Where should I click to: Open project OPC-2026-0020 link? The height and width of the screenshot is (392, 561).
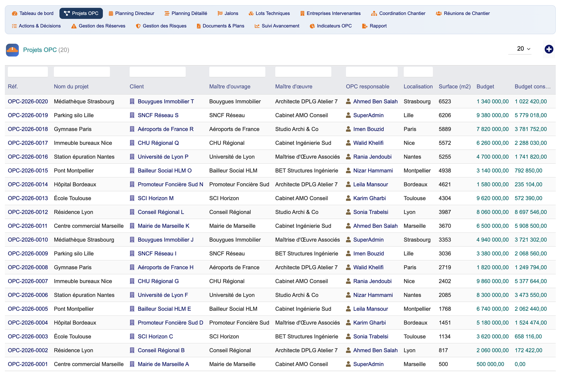[x=28, y=101]
